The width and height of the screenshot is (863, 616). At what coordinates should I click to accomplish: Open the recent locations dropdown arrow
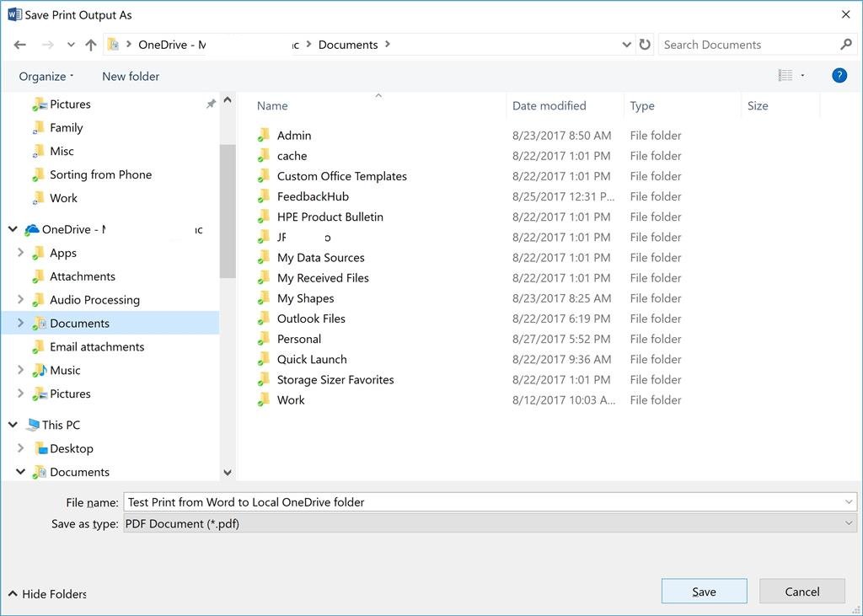(x=71, y=45)
